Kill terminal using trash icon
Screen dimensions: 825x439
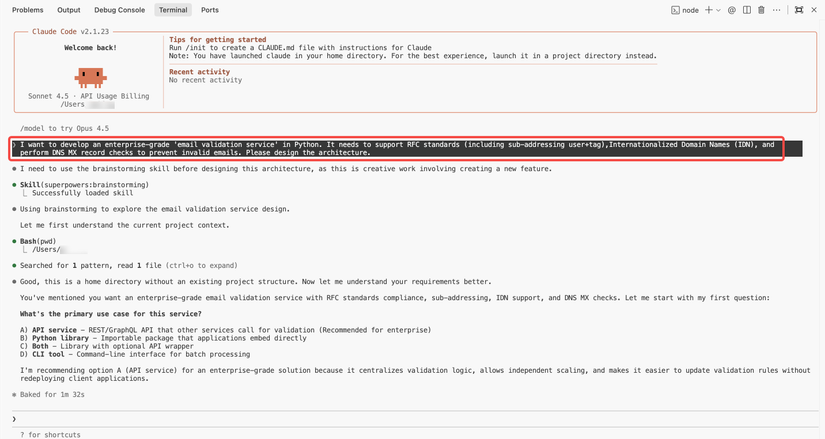pos(761,10)
